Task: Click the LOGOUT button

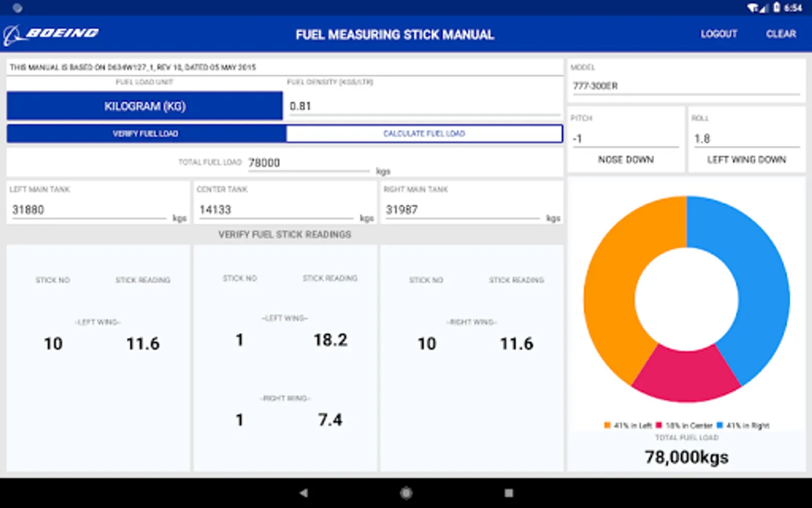Action: [x=719, y=34]
